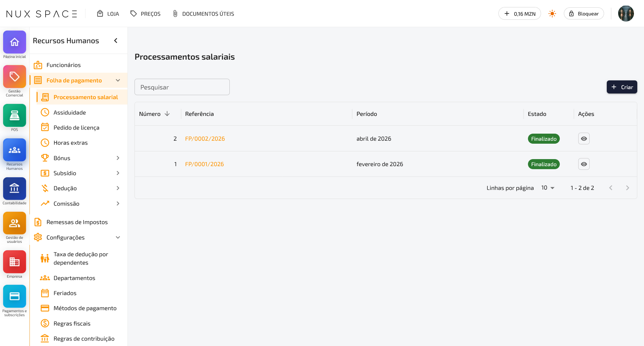Add balance via 0,16 MZN button
This screenshot has height=346, width=644.
coord(520,14)
